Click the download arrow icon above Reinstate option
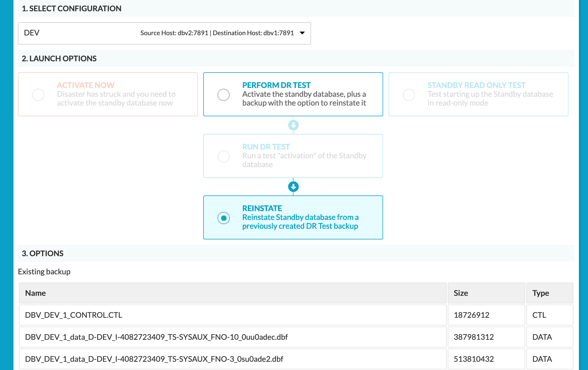Image resolution: width=588 pixels, height=370 pixels. [293, 186]
